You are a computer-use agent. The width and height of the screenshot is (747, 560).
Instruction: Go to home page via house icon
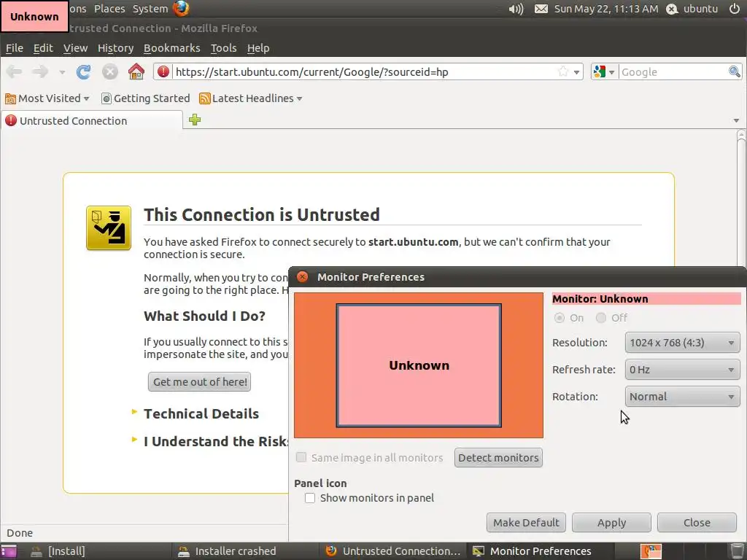click(x=136, y=71)
